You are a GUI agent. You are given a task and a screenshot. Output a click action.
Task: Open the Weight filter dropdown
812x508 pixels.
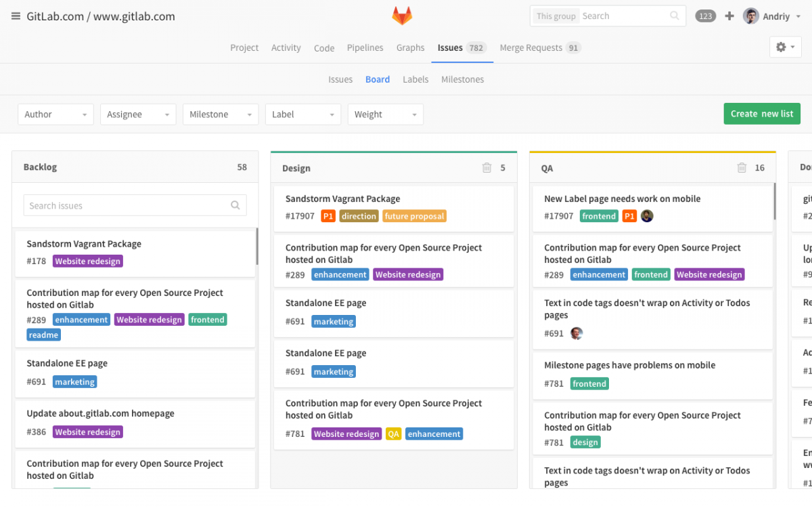(385, 114)
